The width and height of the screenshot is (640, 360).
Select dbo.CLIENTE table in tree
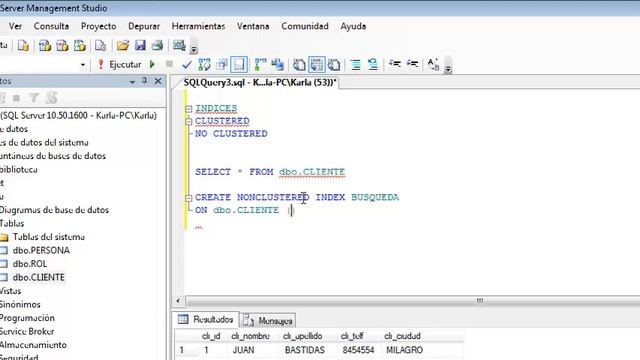click(x=38, y=277)
